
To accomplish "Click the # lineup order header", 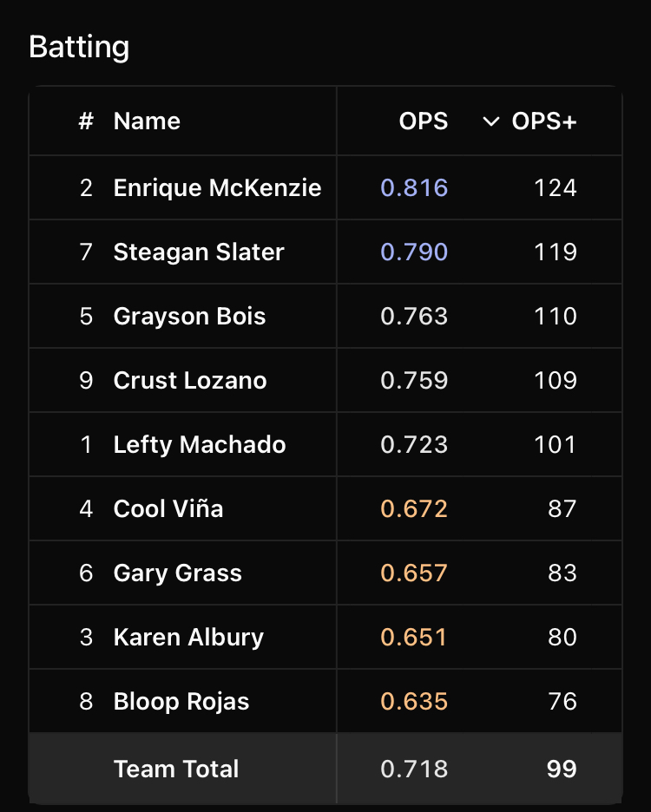I will tap(86, 121).
